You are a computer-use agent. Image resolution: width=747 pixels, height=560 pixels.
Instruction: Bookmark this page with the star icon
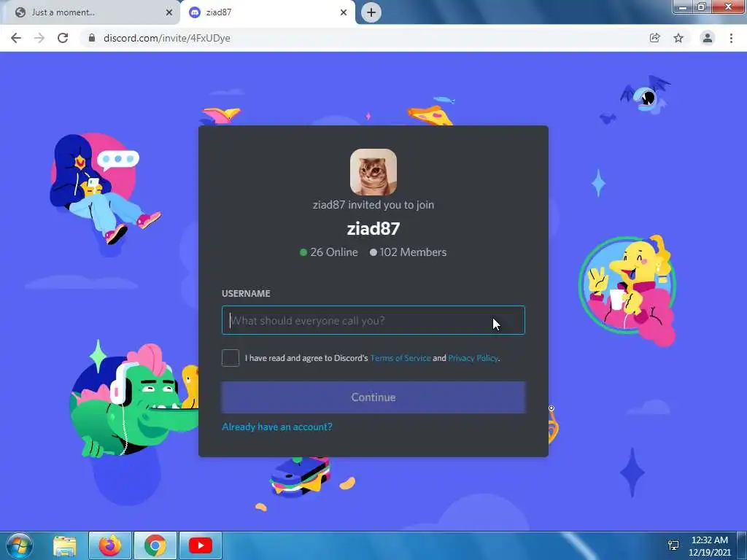coord(678,38)
